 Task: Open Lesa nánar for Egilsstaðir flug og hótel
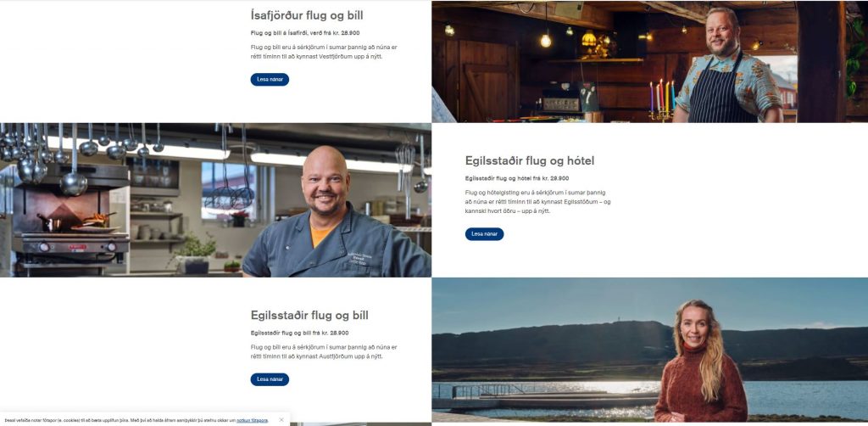click(x=484, y=233)
